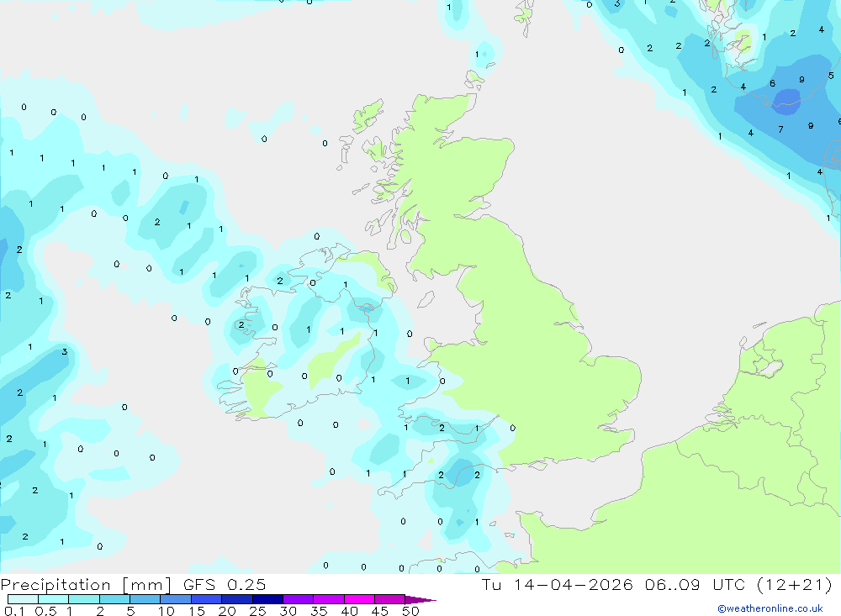Click the 10–15 mm legend swatch
This screenshot has width=841, height=616.
[x=176, y=599]
